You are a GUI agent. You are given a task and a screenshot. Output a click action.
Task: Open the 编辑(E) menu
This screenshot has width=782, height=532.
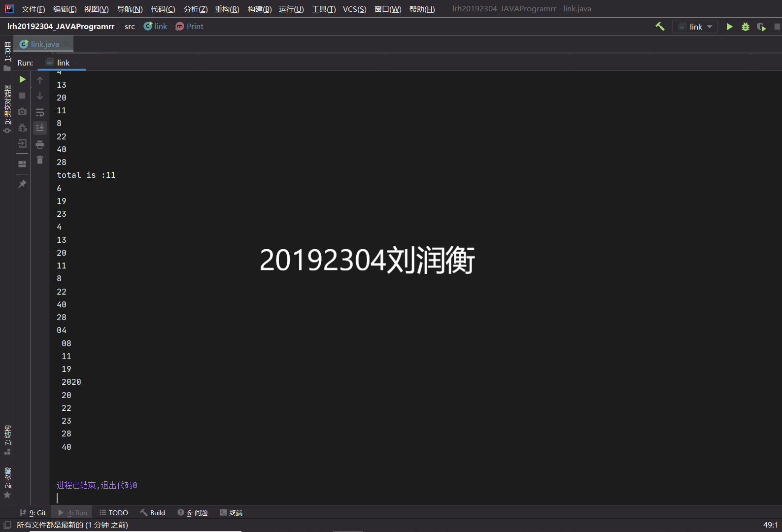65,9
